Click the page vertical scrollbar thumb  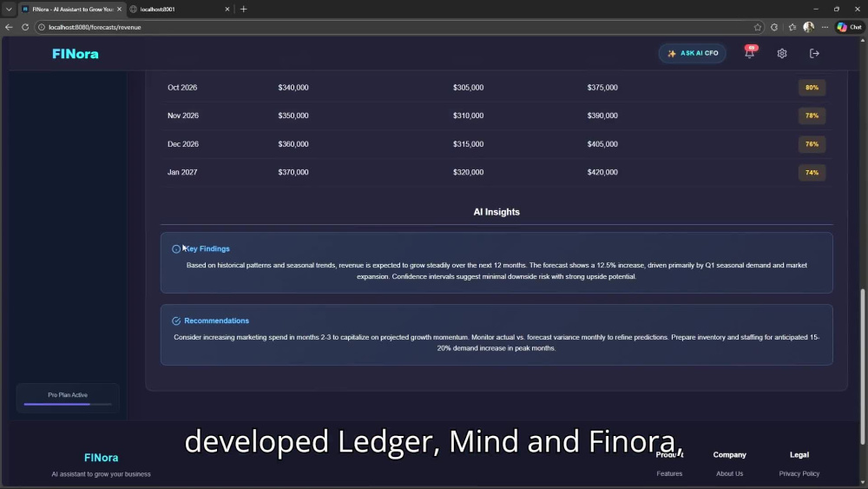(x=863, y=366)
